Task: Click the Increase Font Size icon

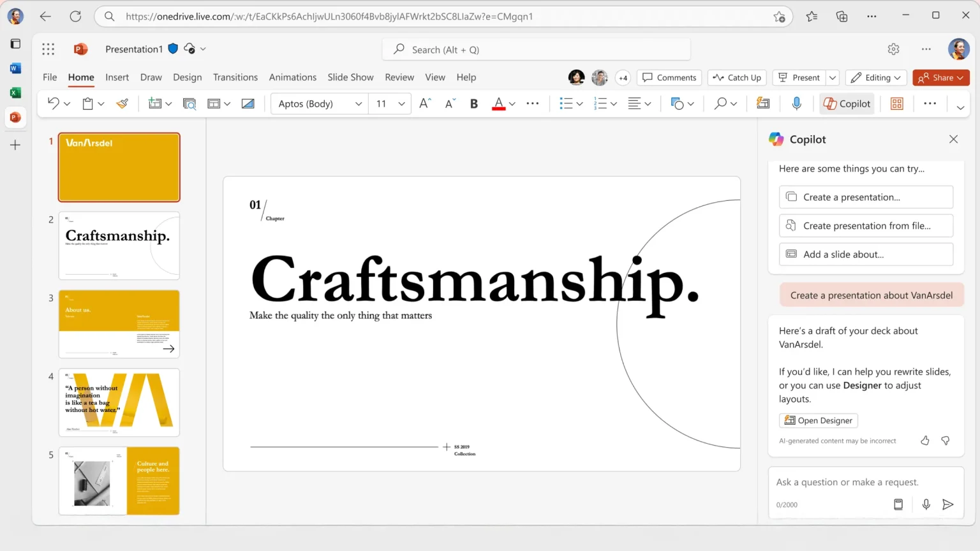Action: click(426, 103)
